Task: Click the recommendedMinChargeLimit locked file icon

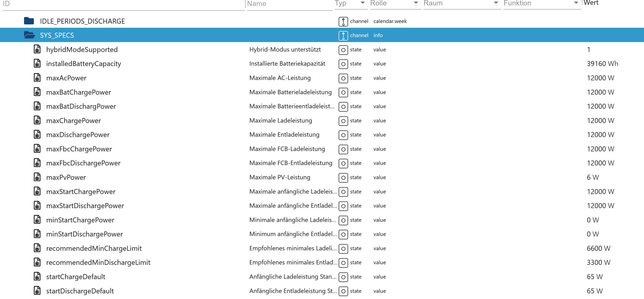Action: [x=37, y=248]
